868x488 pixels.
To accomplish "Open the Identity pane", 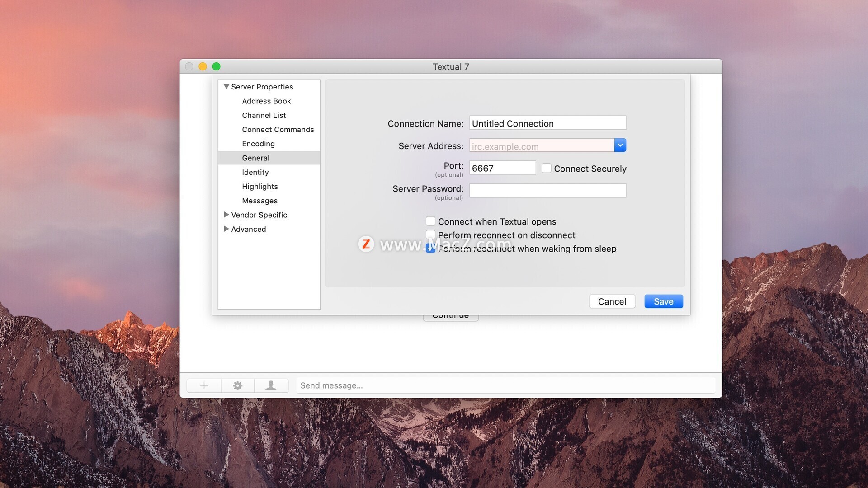I will point(269,172).
